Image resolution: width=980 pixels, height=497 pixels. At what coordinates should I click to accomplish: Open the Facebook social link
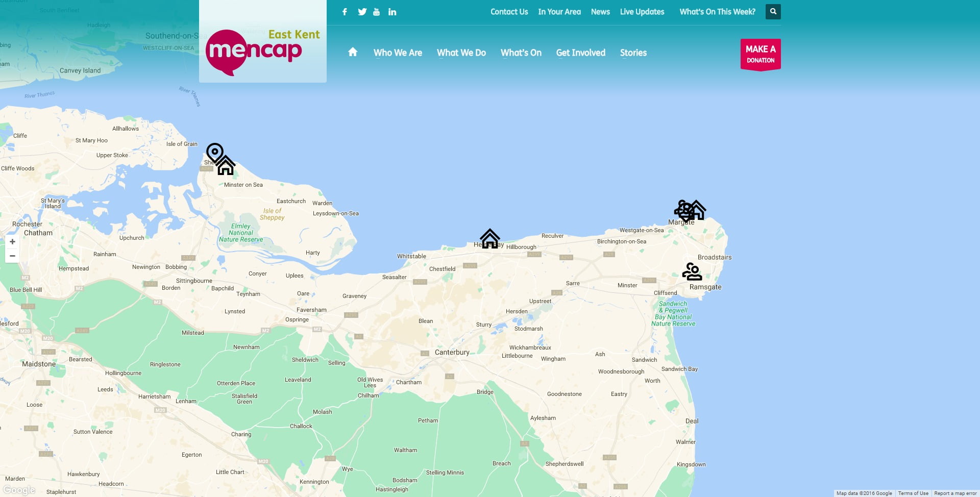[345, 12]
